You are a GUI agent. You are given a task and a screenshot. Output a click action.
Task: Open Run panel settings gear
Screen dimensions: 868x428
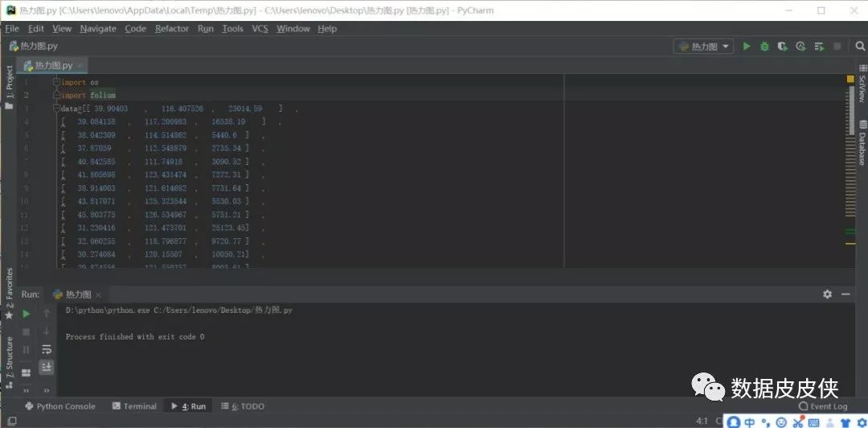(827, 294)
